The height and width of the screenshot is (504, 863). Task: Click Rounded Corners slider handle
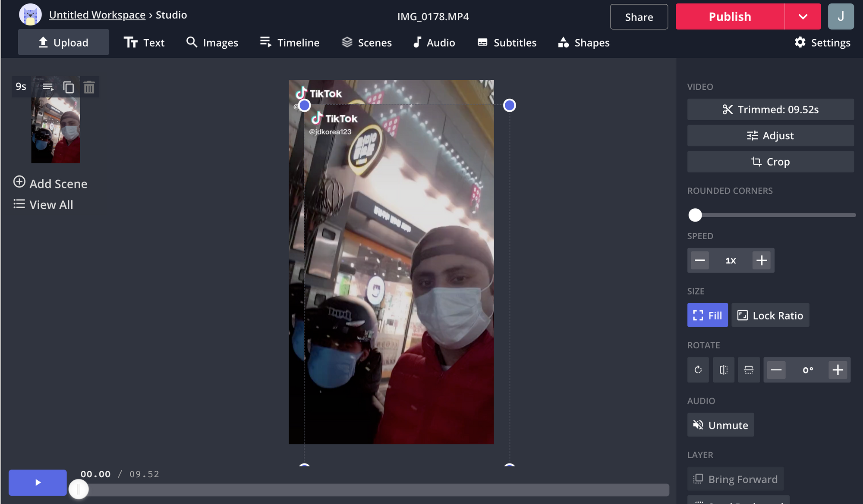point(695,215)
